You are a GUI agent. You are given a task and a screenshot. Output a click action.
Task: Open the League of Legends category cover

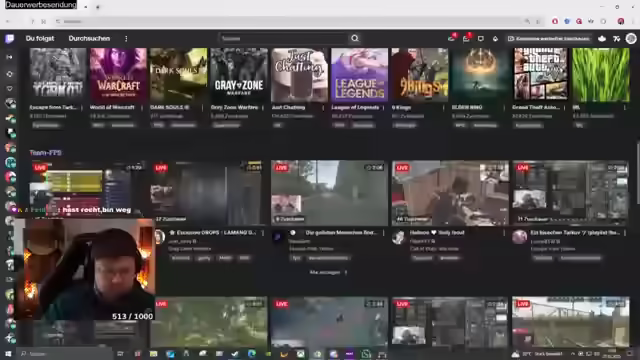[360, 74]
